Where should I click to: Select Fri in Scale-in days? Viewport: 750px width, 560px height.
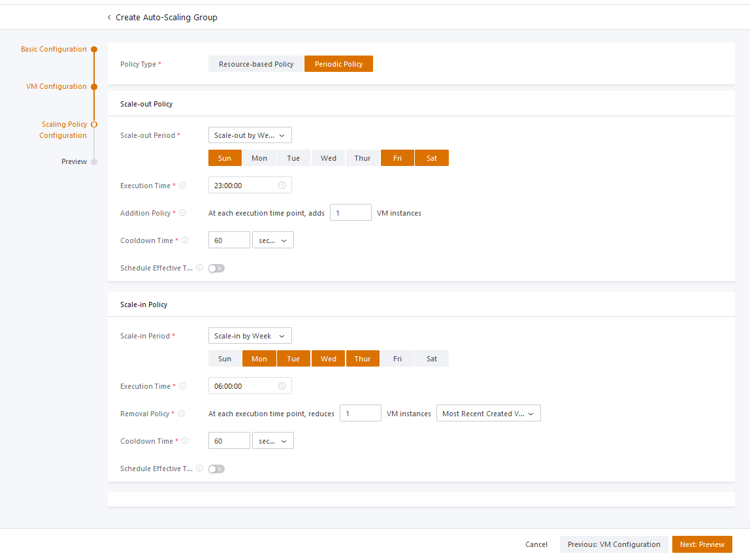(x=397, y=359)
